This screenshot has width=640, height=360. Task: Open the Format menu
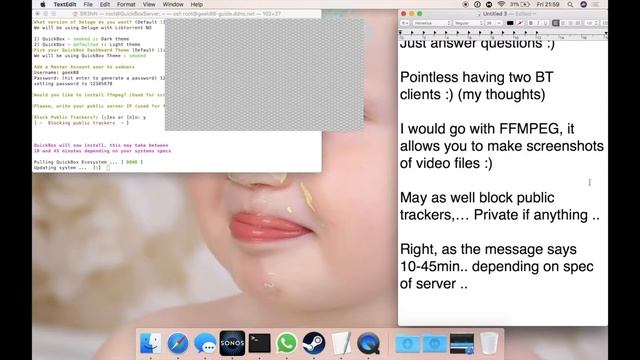tap(126, 4)
